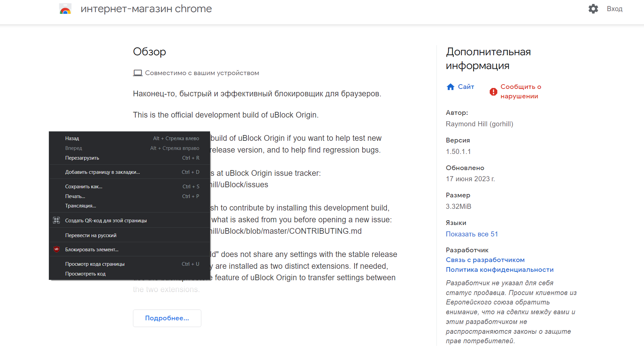Click the Языки label
This screenshot has width=644, height=355.
456,223
